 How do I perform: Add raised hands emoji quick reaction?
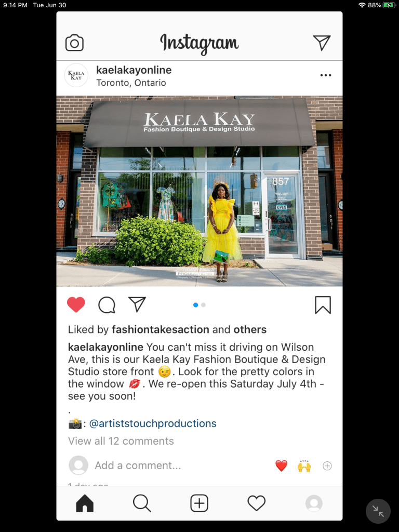pos(304,465)
